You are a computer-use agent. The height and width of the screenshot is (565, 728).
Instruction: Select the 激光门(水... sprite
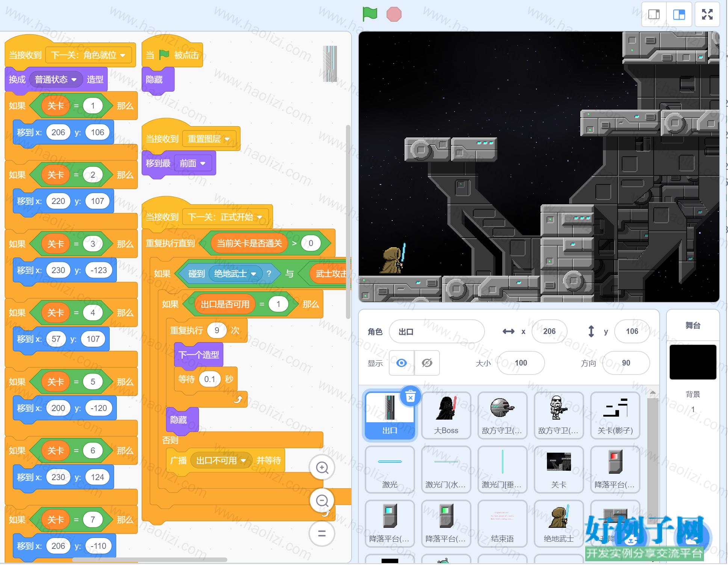point(446,470)
